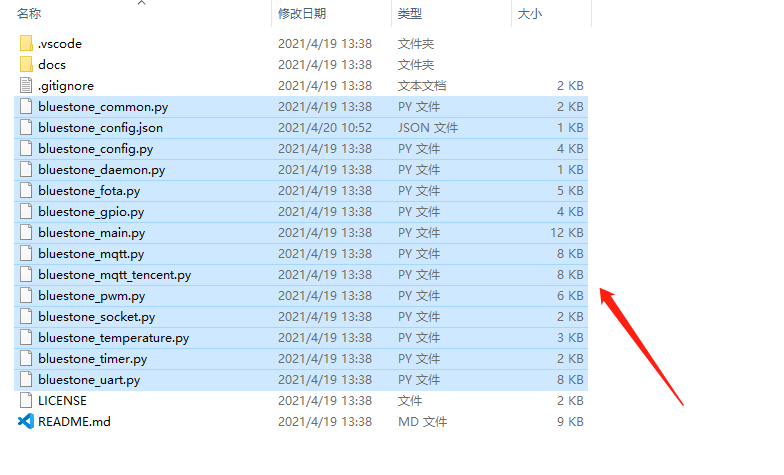Sort files by the 名称 column header
This screenshot has width=784, height=475.
pos(29,14)
